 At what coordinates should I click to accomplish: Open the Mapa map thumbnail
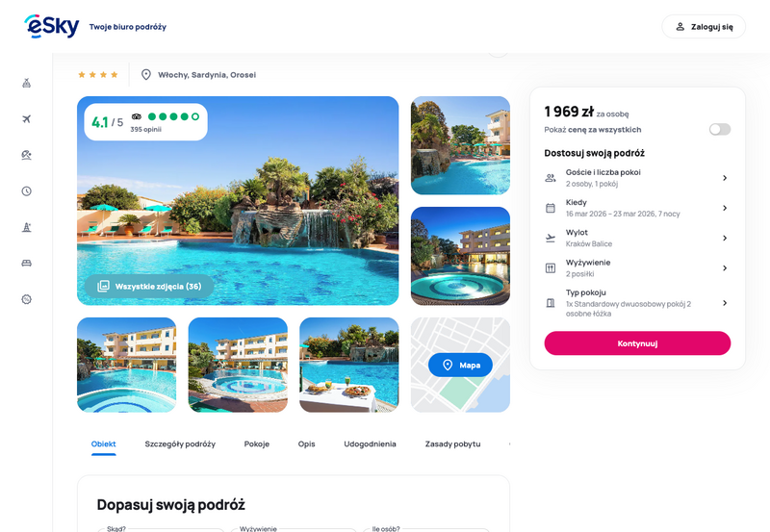click(x=460, y=365)
